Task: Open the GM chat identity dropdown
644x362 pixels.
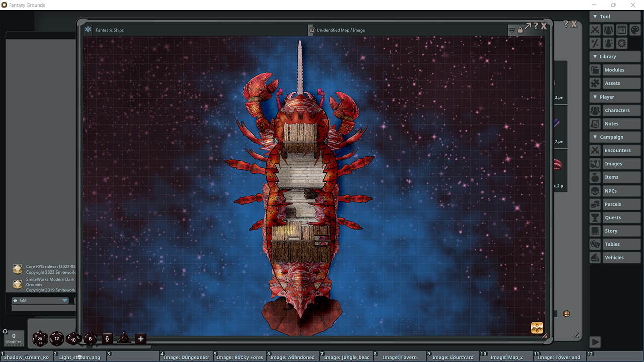Action: tap(65, 300)
